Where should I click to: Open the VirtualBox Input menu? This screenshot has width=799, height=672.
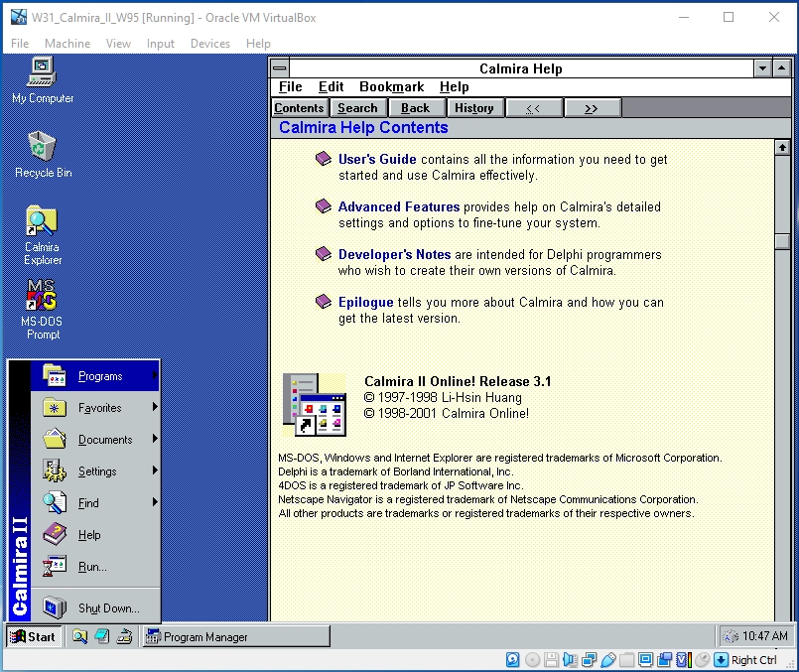161,44
